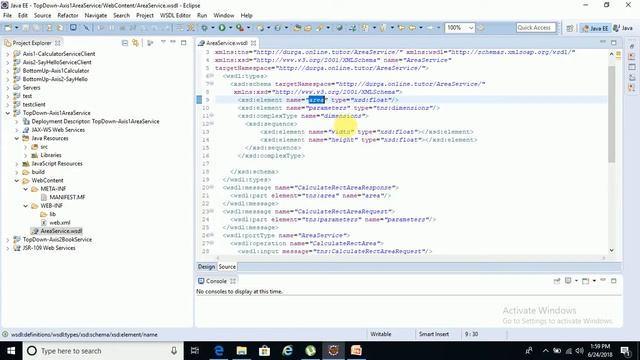Viewport: 640px width, 360px height.
Task: Expand the JavaScript Resources node
Action: point(16,164)
